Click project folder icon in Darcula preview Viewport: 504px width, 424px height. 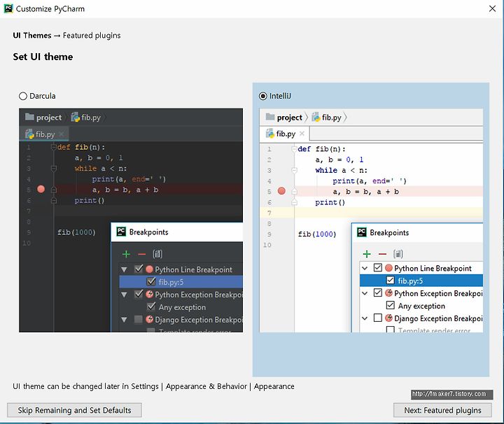coord(29,117)
